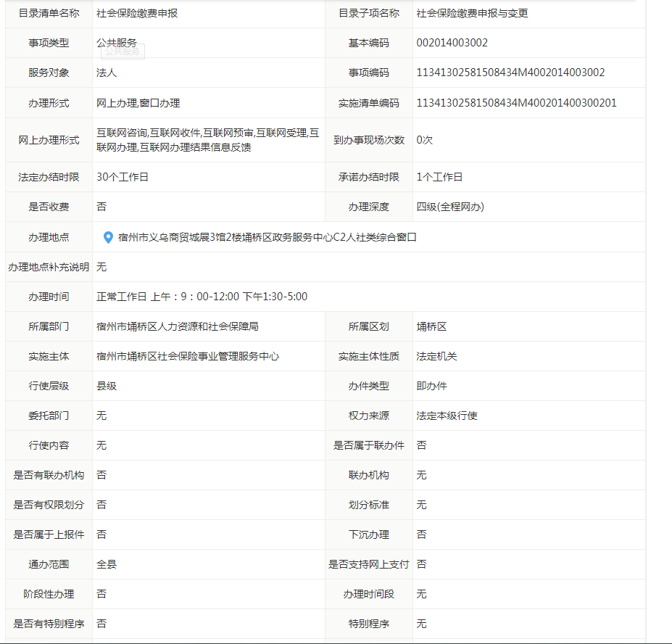
Task: Click the 30个工作日 statutory time limit
Action: [x=122, y=177]
